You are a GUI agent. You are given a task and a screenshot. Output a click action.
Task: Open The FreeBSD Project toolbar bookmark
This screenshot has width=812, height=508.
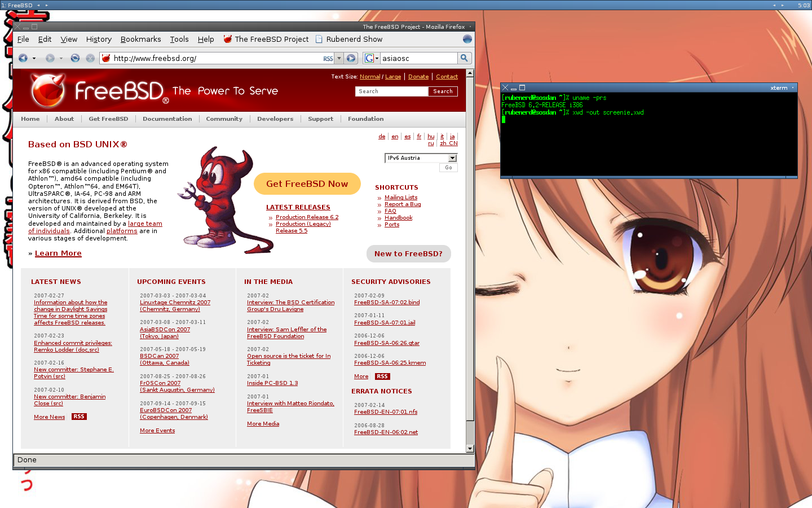click(x=266, y=39)
